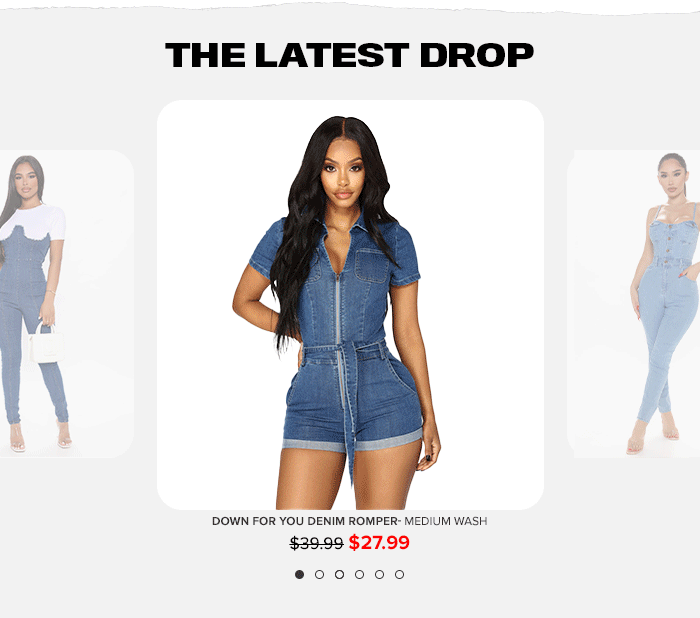Show the last carousel slide dot
Image resolution: width=700 pixels, height=618 pixels.
(400, 574)
